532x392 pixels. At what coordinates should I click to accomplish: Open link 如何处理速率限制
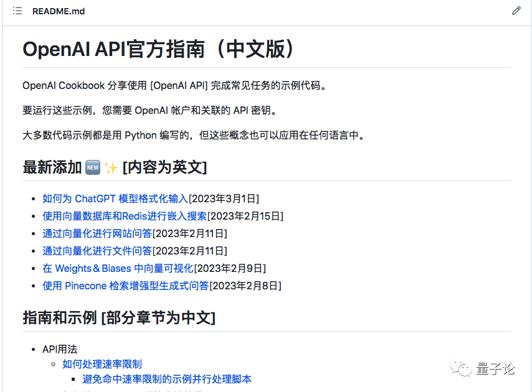tap(102, 364)
